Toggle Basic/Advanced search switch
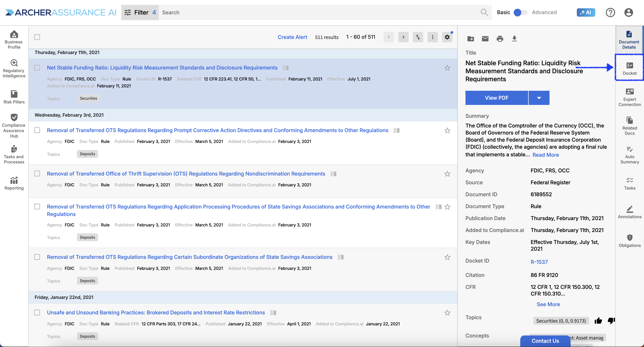 click(520, 12)
